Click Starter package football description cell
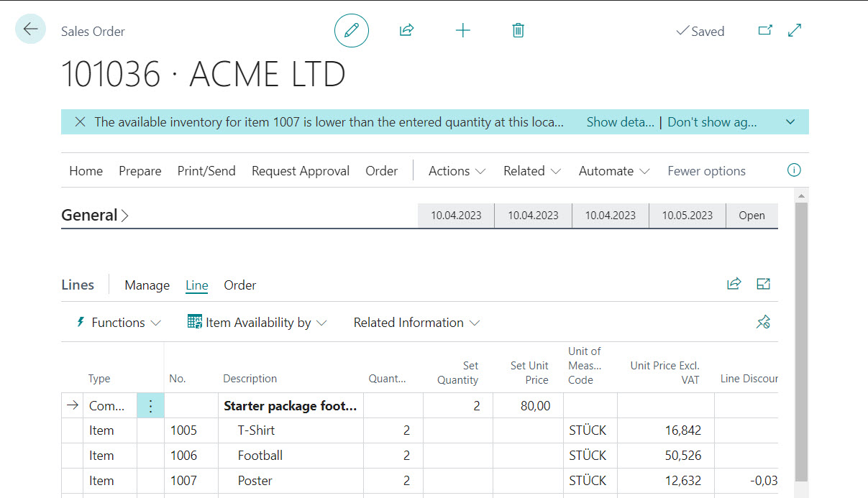Image resolution: width=868 pixels, height=498 pixels. click(x=291, y=406)
